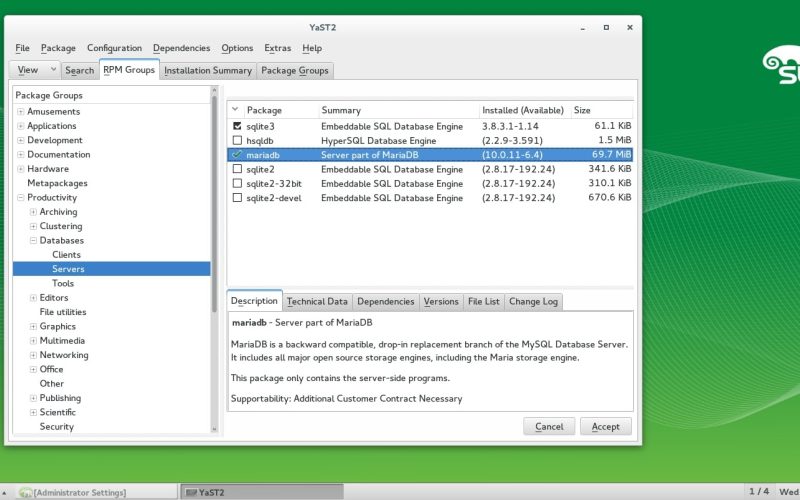Click the package groups vertical scrollbar
The width and height of the screenshot is (800, 500).
point(214,204)
